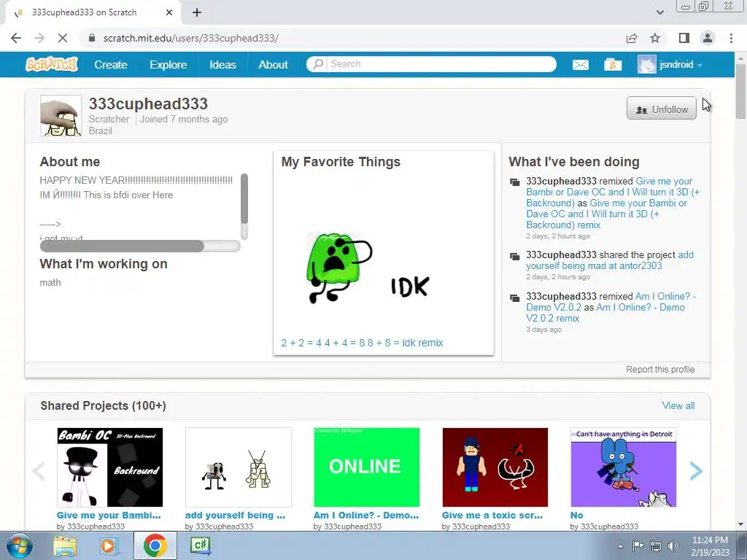Click into the Scratch search field

pyautogui.click(x=441, y=64)
